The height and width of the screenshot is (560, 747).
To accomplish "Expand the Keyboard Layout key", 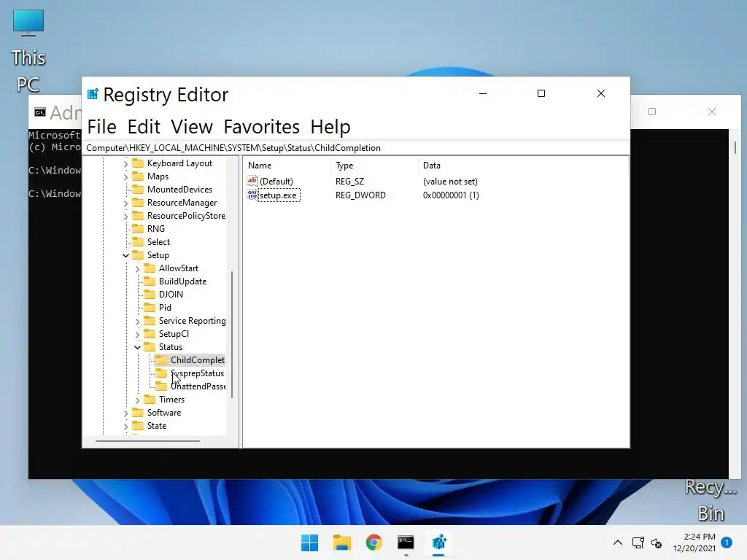I will click(125, 164).
